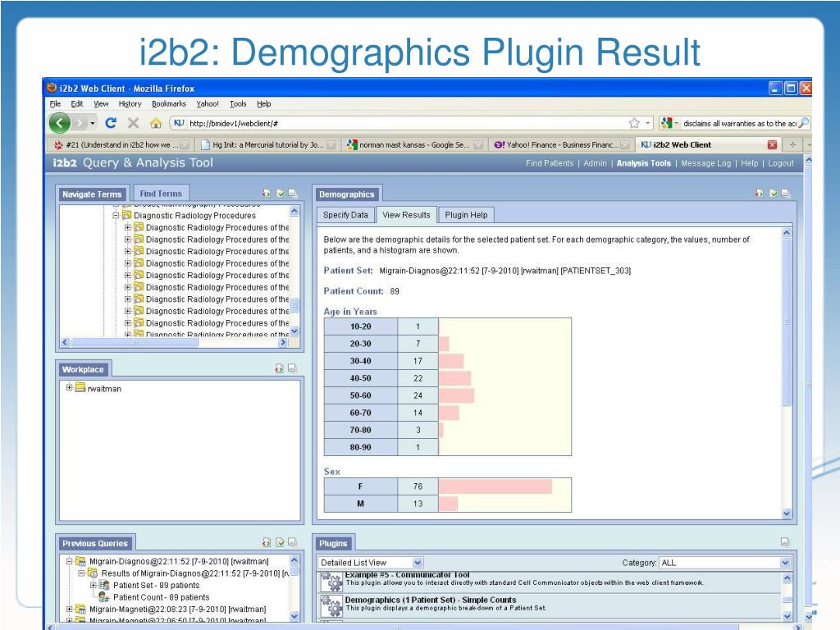Screen dimensions: 840x630
Task: Stop loading with the X toolbar icon
Action: (x=134, y=123)
